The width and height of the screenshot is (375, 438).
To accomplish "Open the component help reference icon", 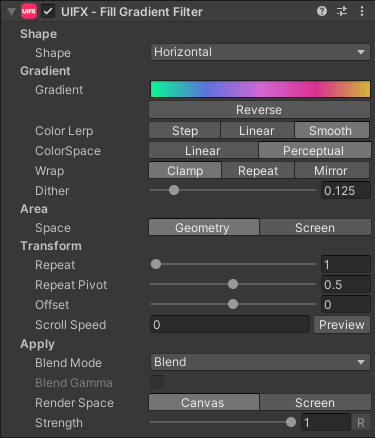I will point(322,11).
